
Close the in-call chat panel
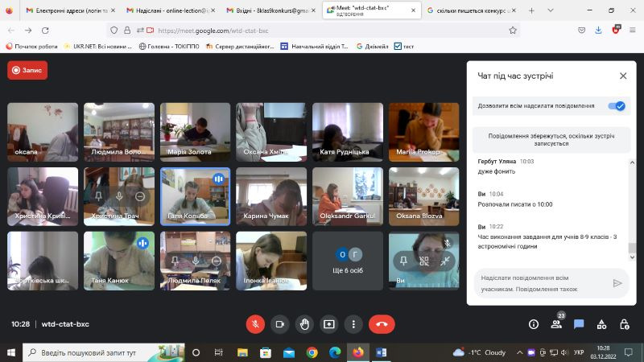click(x=623, y=76)
